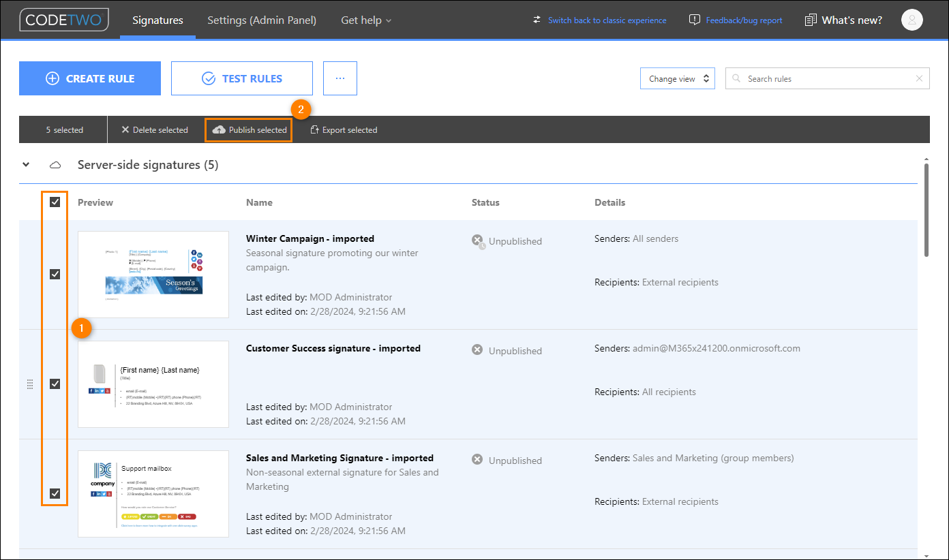
Task: Click the cloud icon next to Server-side signatures
Action: 55,165
